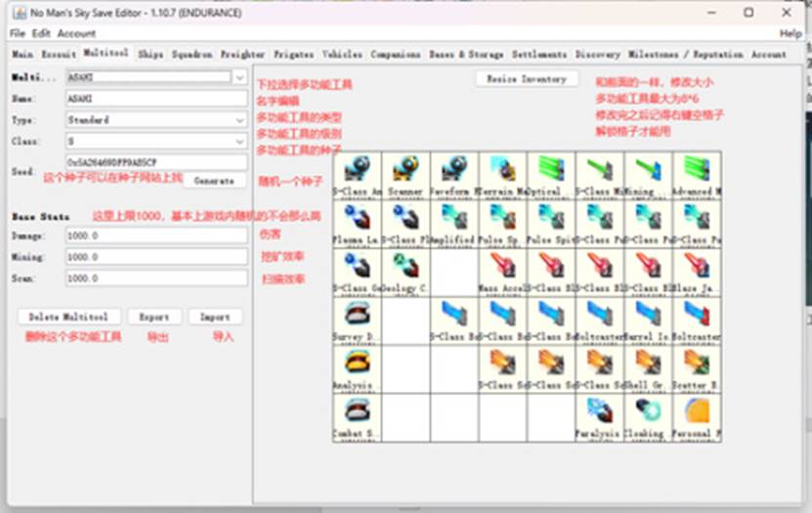Click the Paralysis Mortar icon
812x513 pixels.
point(599,417)
